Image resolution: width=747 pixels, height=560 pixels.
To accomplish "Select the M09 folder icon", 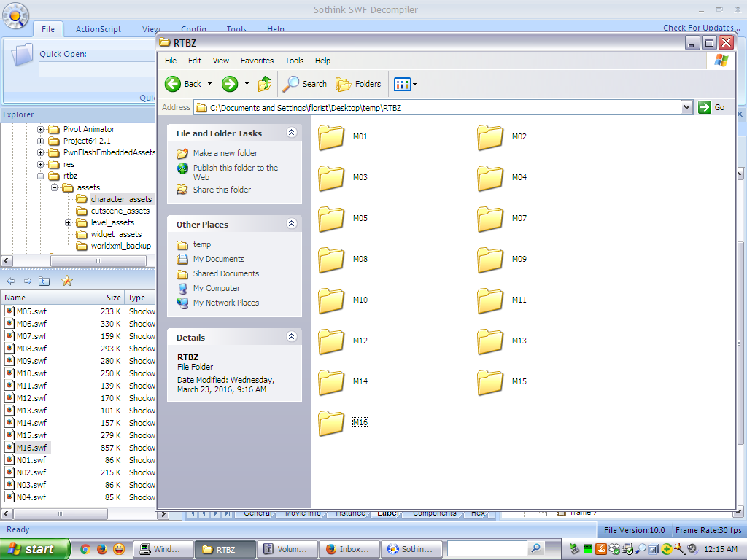I will [x=490, y=260].
